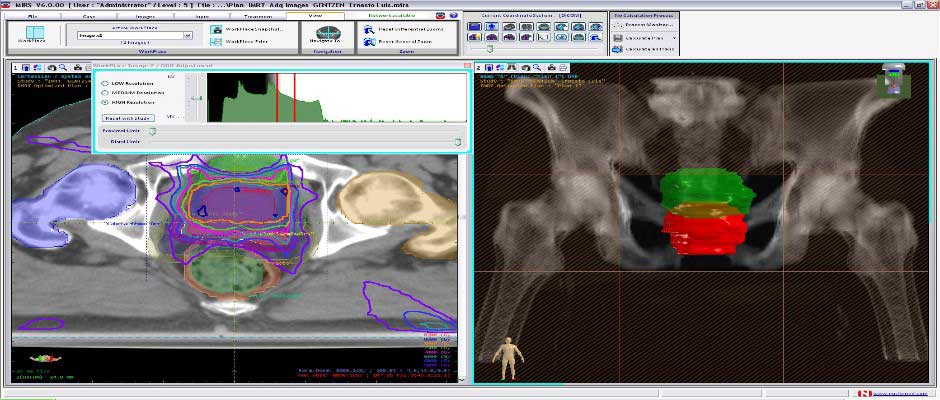Image resolution: width=940 pixels, height=400 pixels.
Task: Open the active workplace image dropdown
Action: click(187, 35)
